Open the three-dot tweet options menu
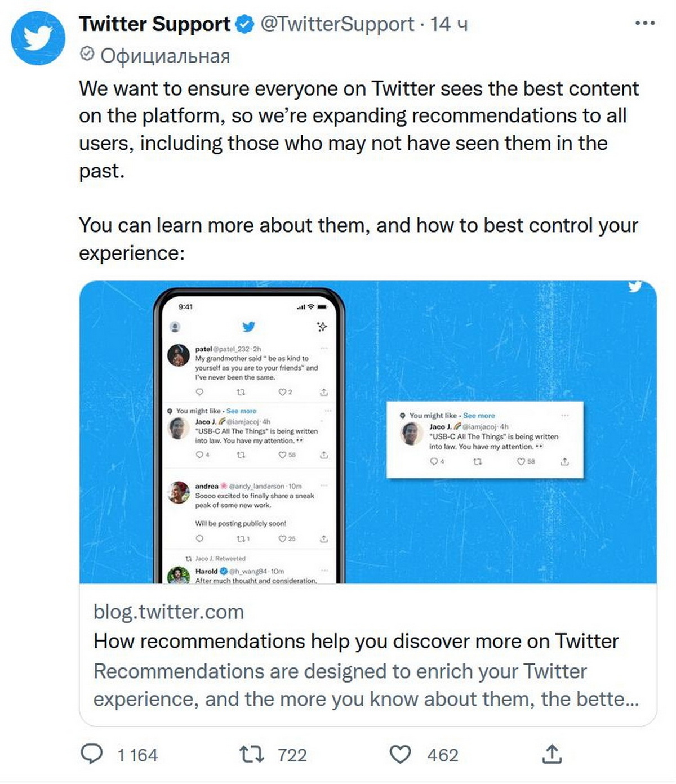 click(644, 24)
